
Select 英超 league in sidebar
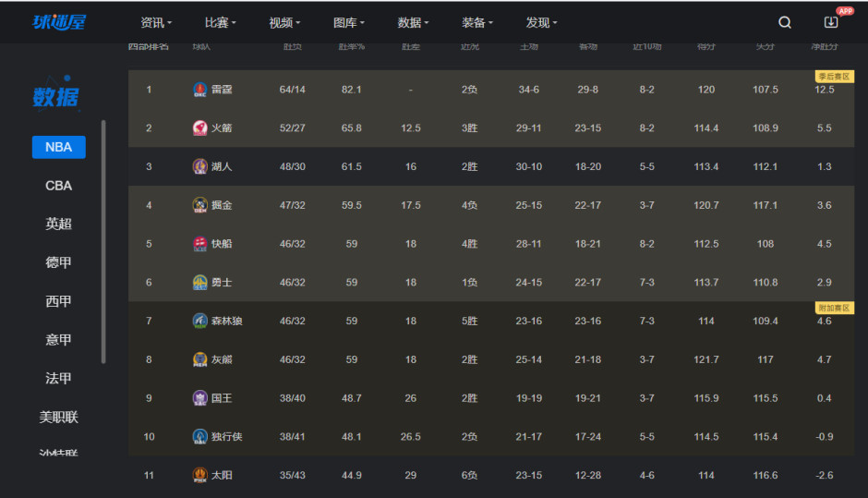point(58,225)
